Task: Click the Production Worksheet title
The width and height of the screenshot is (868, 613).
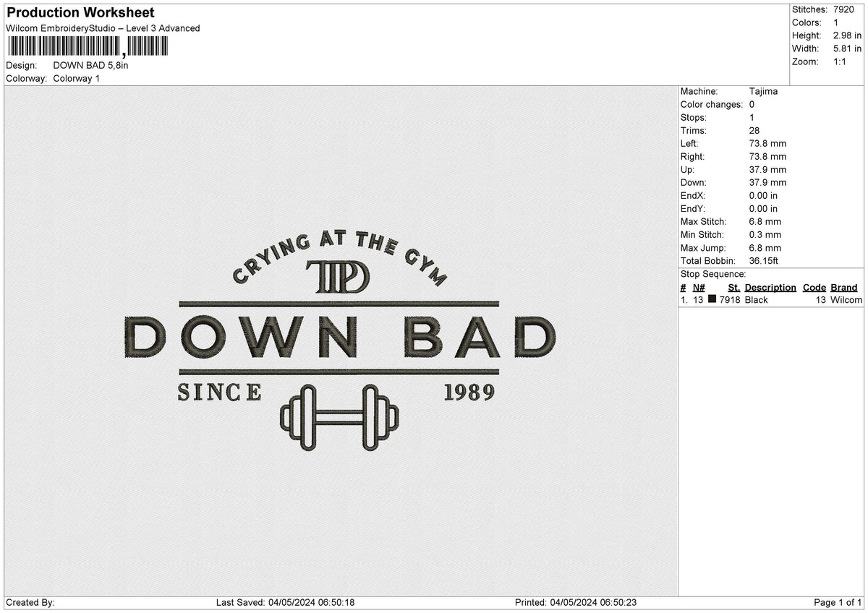Action: coord(80,12)
